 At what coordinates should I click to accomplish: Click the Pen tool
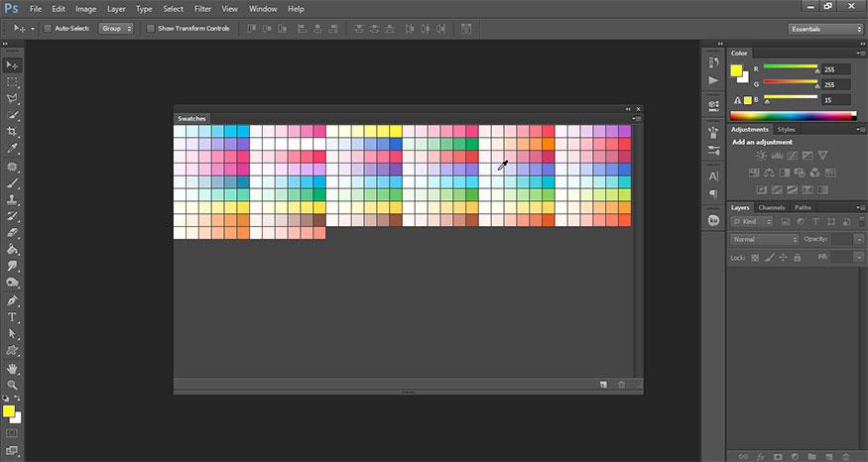point(12,300)
